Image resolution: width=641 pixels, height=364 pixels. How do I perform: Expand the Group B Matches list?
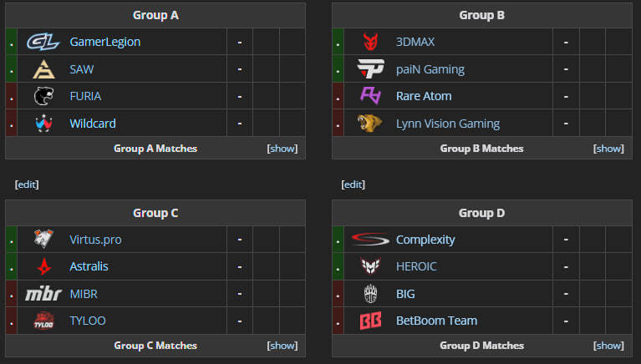point(608,149)
